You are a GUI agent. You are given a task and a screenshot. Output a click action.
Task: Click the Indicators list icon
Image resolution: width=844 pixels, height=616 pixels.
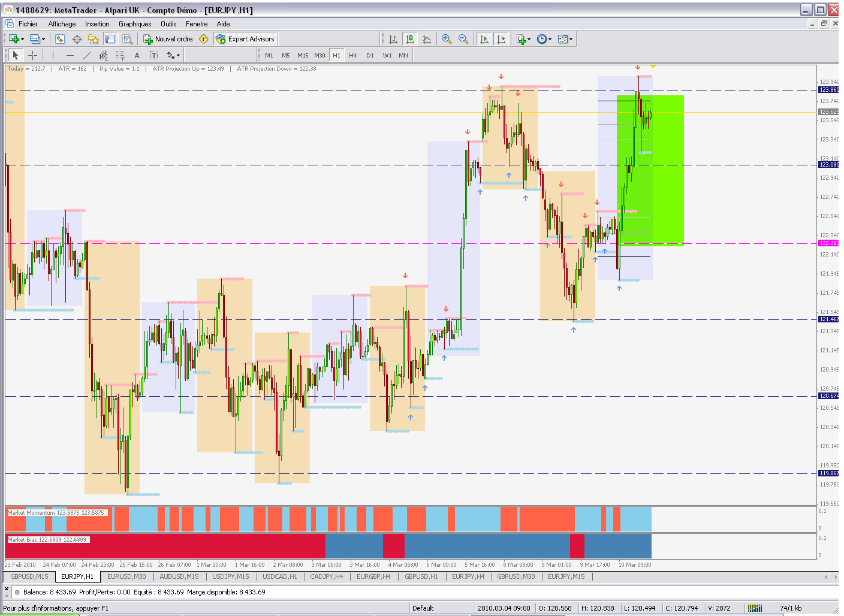(521, 39)
